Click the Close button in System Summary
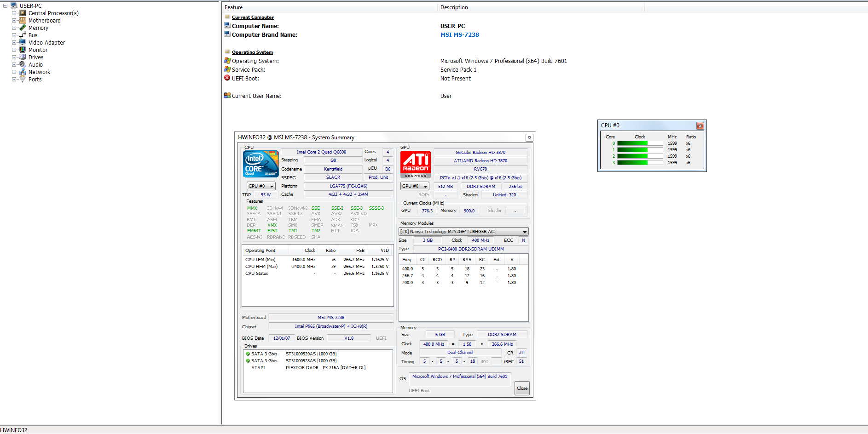 (522, 388)
